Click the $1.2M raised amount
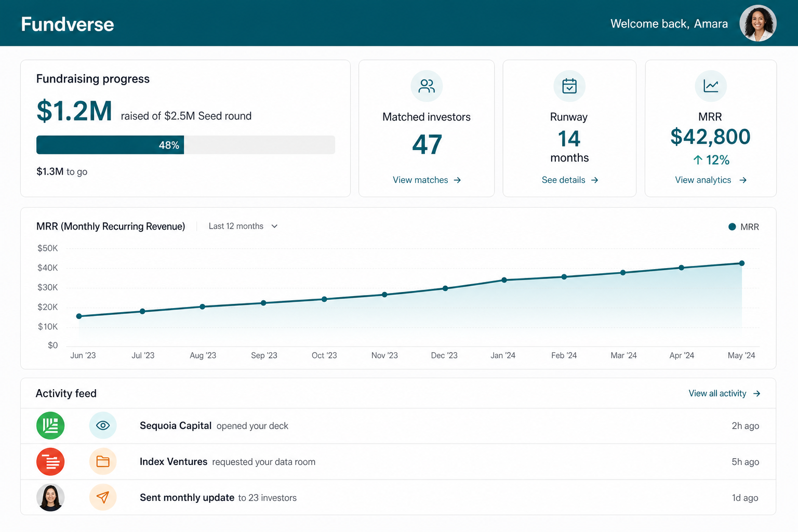Image resolution: width=798 pixels, height=532 pixels. (74, 111)
